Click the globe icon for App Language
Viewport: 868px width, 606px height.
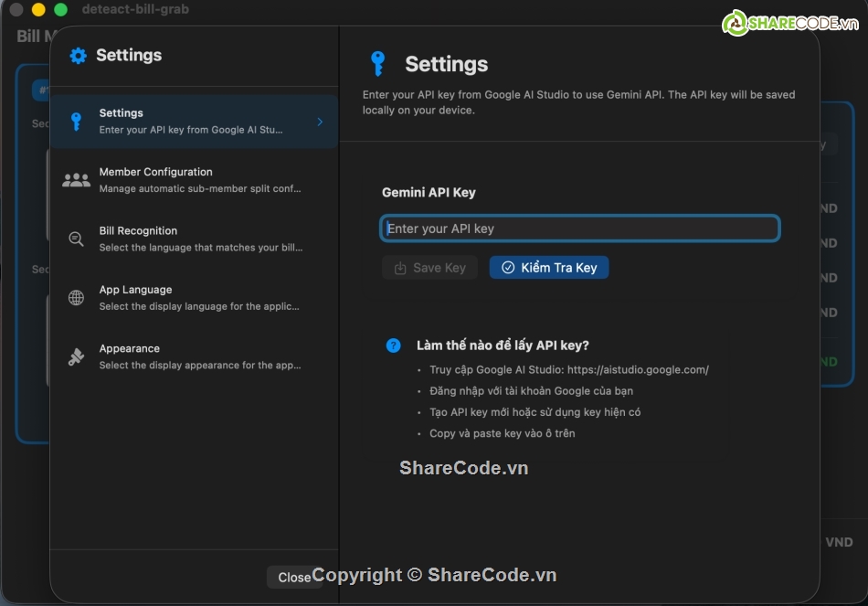coord(77,298)
